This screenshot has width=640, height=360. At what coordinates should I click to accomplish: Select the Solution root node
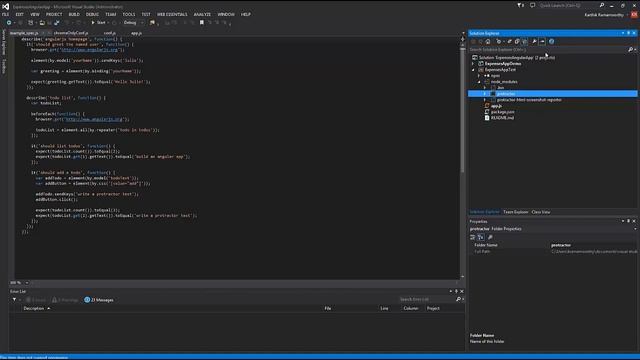pyautogui.click(x=516, y=58)
